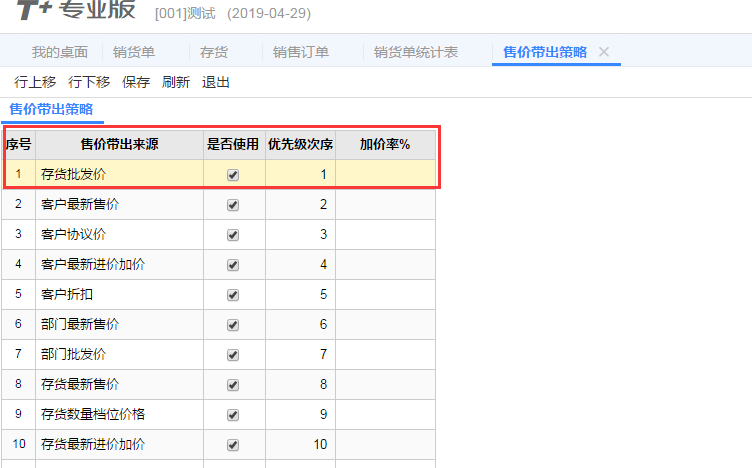Click 行下移 to move row down

tap(89, 82)
